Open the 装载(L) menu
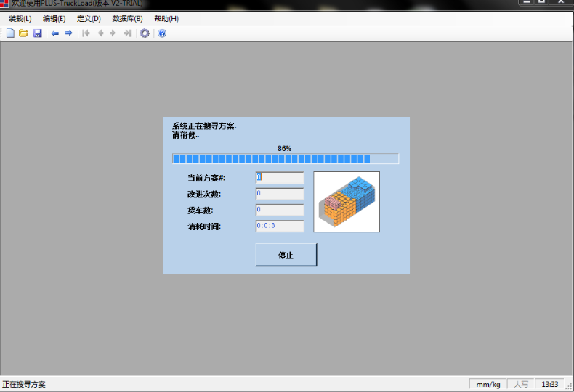The width and height of the screenshot is (574, 392). [20, 19]
